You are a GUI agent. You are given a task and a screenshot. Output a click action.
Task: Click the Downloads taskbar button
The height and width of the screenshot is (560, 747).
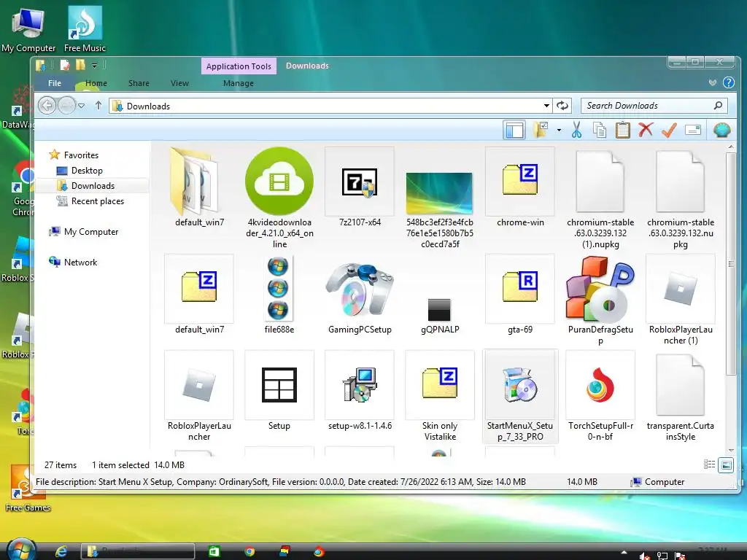138,551
